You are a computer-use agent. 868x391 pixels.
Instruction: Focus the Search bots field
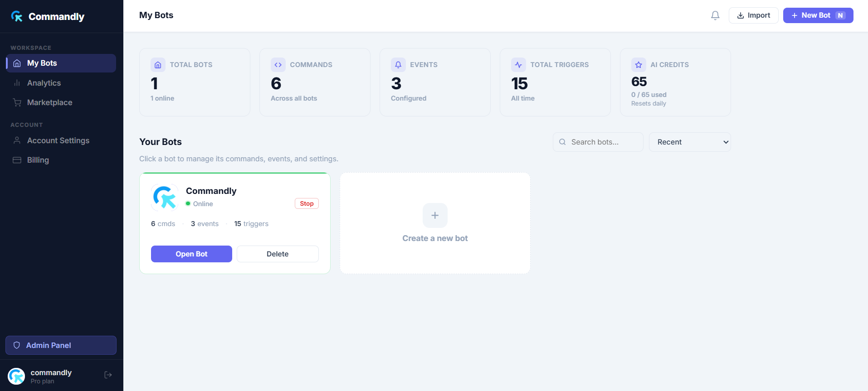pyautogui.click(x=598, y=142)
